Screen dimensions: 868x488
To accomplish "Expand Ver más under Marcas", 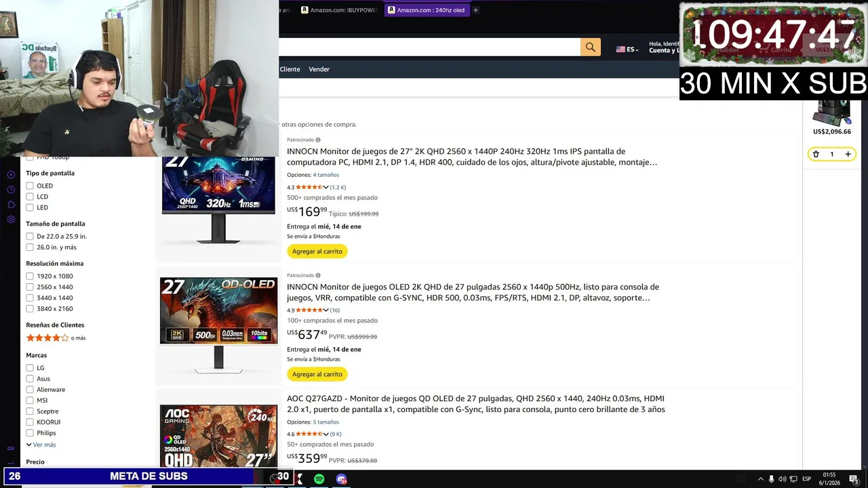I will coord(41,445).
